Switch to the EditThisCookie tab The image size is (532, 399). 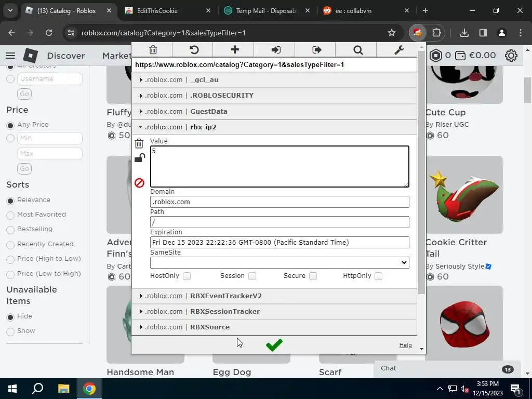[x=167, y=10]
